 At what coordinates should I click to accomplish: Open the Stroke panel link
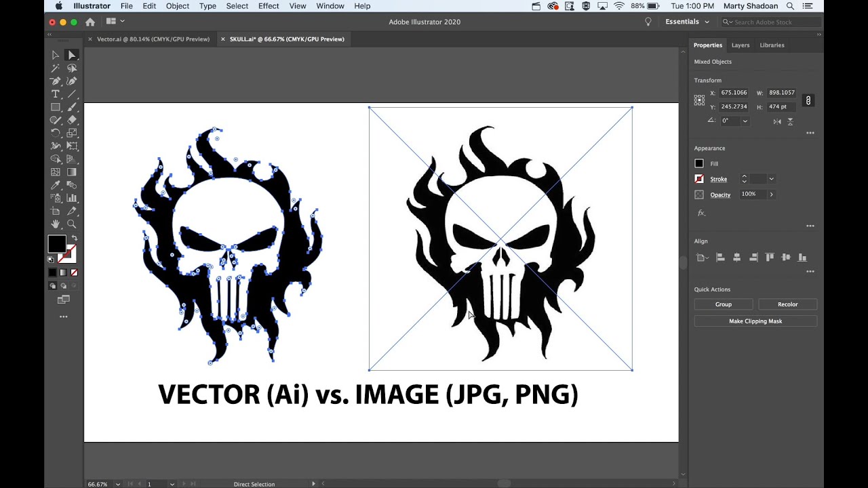[x=718, y=180]
